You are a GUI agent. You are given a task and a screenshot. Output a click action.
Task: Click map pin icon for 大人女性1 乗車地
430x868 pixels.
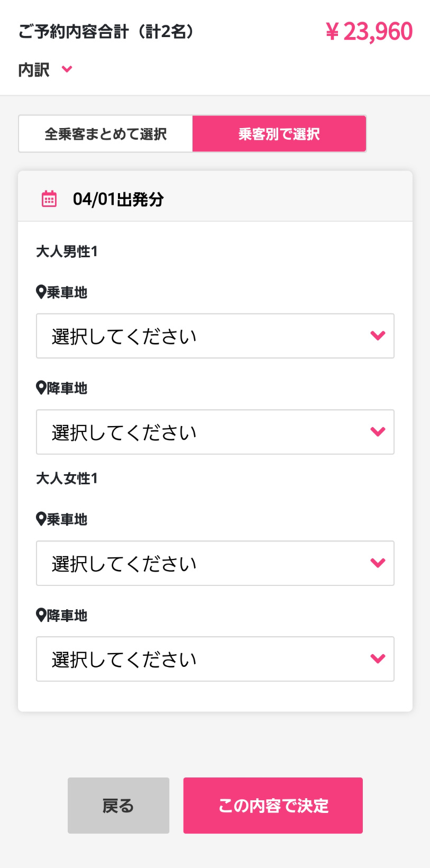coord(41,519)
